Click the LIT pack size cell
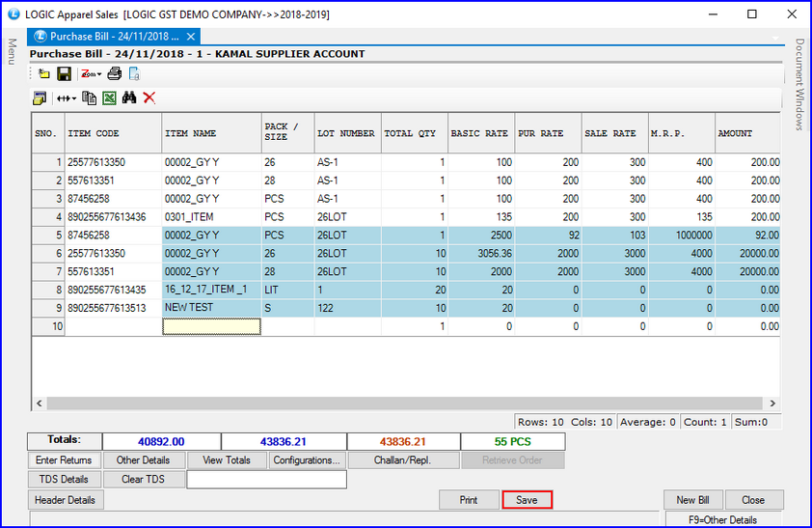812x528 pixels. coord(288,290)
